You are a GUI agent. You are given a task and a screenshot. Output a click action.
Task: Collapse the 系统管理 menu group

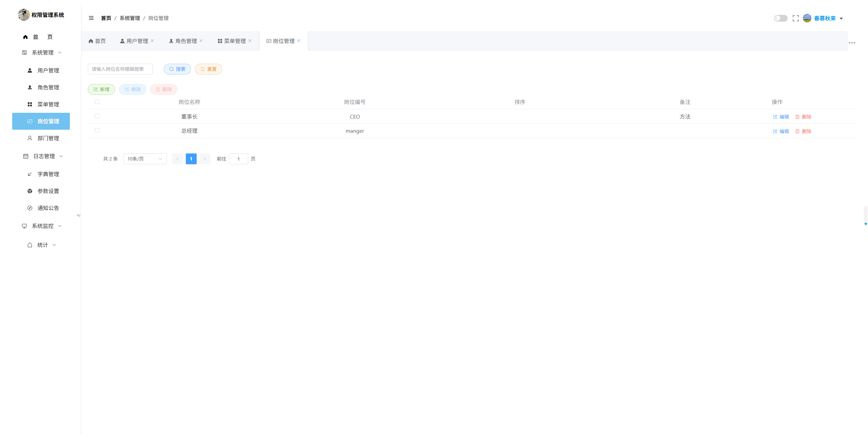[x=41, y=52]
